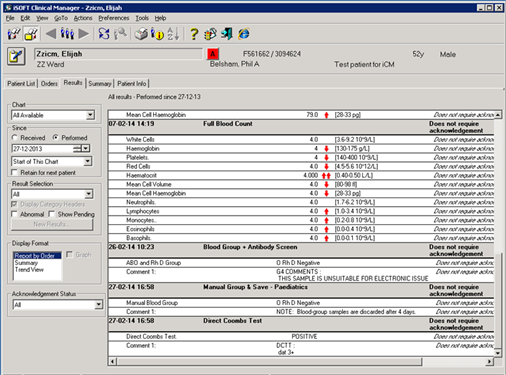The width and height of the screenshot is (506, 375).
Task: Click the printer icon in toolbar
Action: (x=141, y=34)
